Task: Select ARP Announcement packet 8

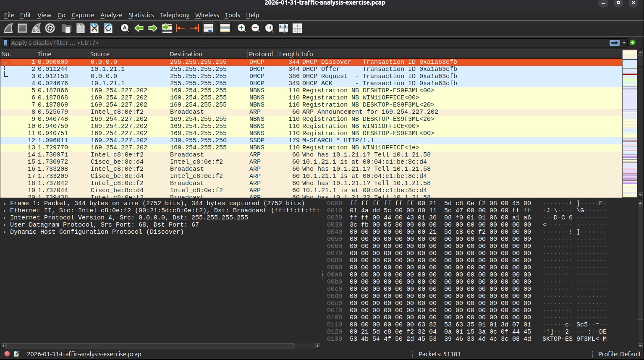Action: click(x=311, y=112)
